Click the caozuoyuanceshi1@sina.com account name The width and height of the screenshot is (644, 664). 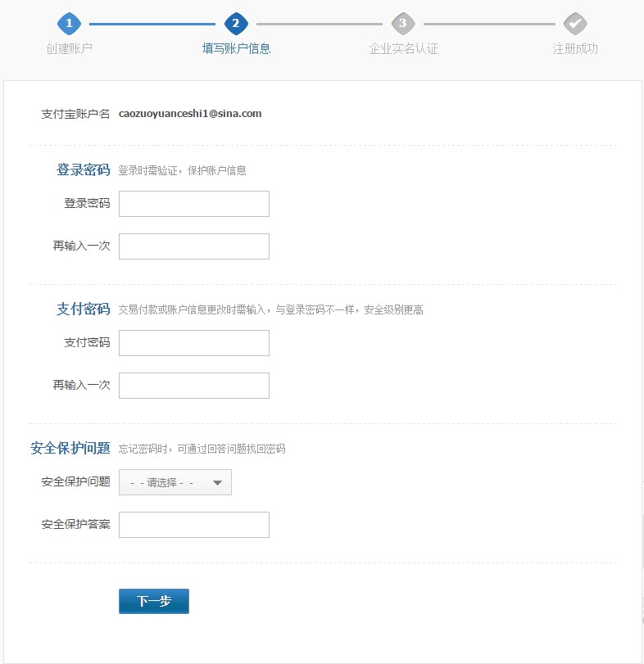pos(190,114)
